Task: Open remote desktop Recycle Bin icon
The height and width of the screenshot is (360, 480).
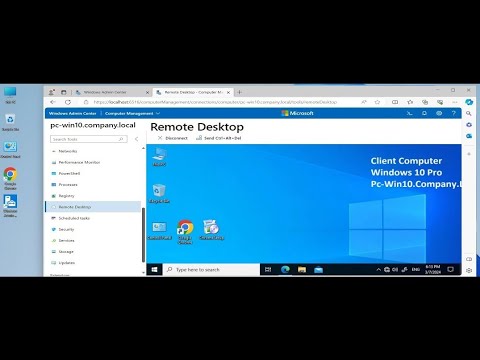Action: pos(159,193)
